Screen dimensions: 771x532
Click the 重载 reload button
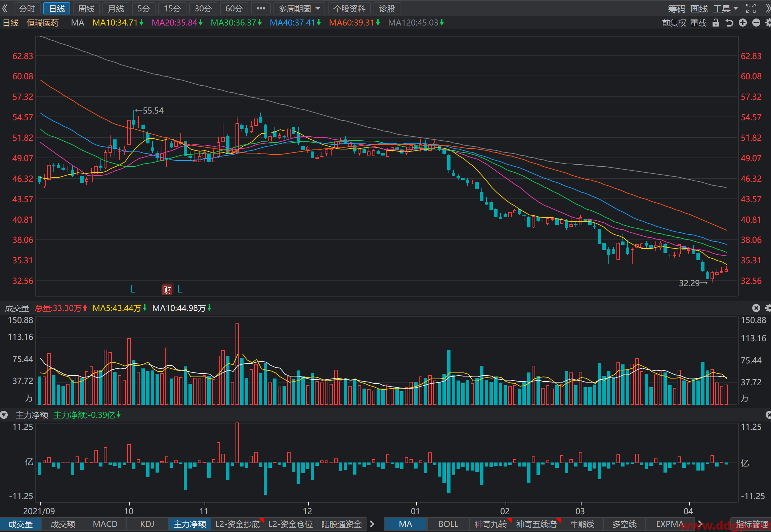698,23
